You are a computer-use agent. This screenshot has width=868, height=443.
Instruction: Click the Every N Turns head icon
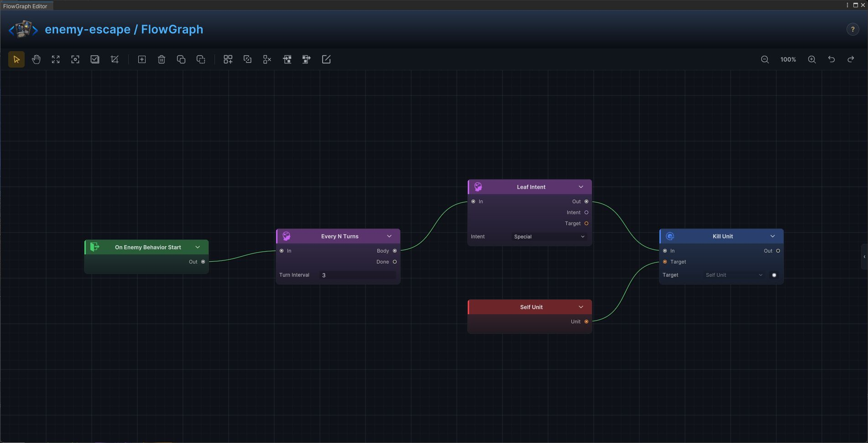(x=287, y=236)
